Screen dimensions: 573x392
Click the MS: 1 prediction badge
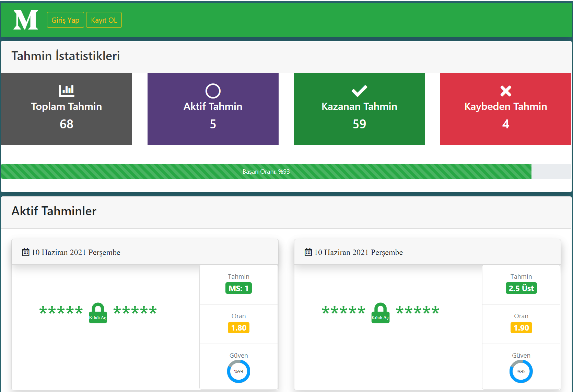pyautogui.click(x=238, y=288)
